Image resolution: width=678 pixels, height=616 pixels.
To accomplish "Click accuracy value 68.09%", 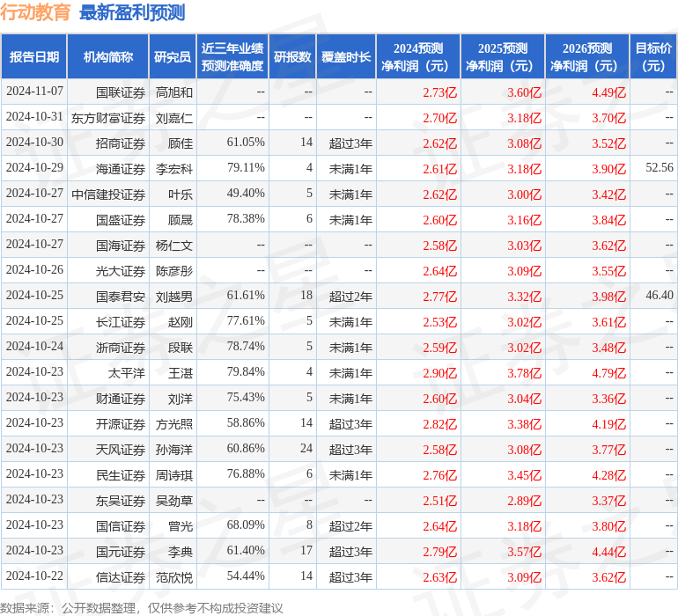I will 246,524.
